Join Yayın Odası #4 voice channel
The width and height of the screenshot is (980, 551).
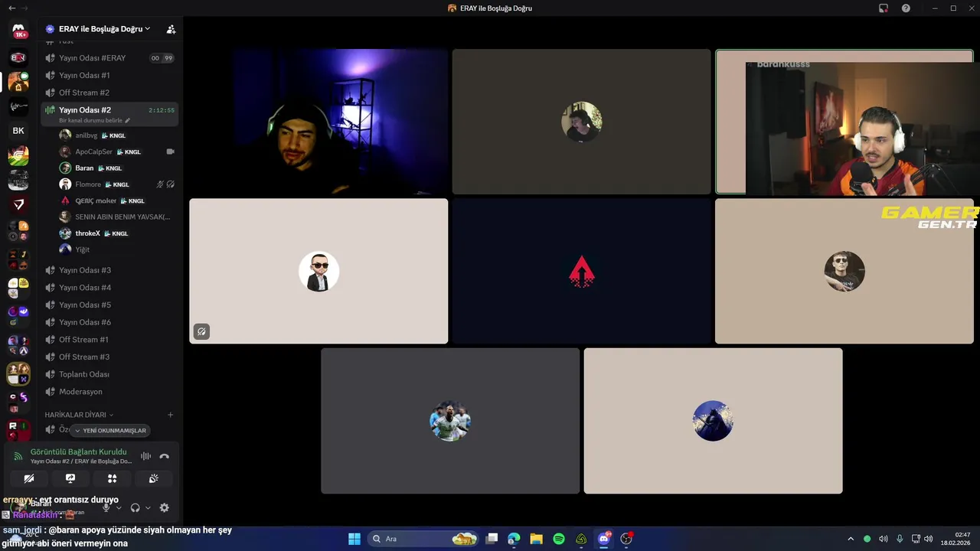click(109, 288)
